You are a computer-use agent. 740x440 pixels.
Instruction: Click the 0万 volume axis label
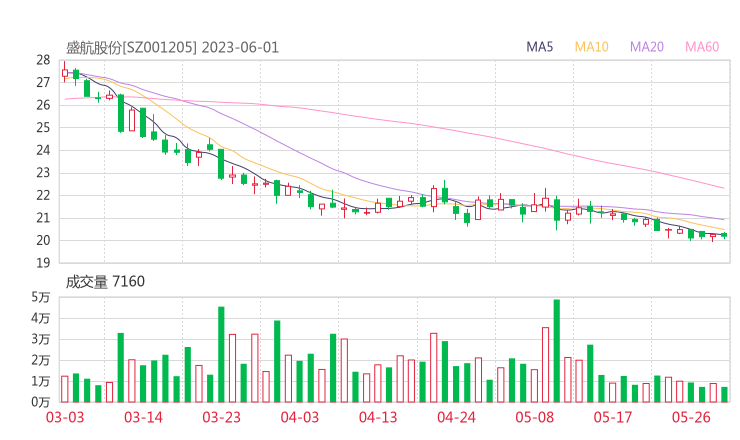coord(41,402)
